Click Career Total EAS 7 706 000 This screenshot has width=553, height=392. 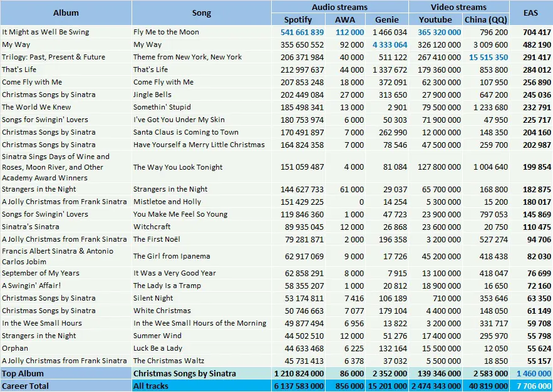tap(534, 386)
